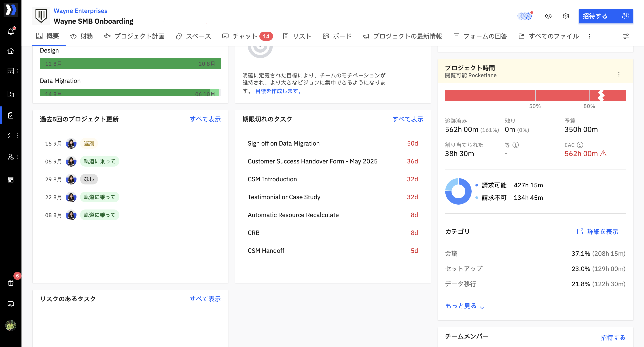644x347 pixels.
Task: Click the home icon in sidebar
Action: pos(11,51)
